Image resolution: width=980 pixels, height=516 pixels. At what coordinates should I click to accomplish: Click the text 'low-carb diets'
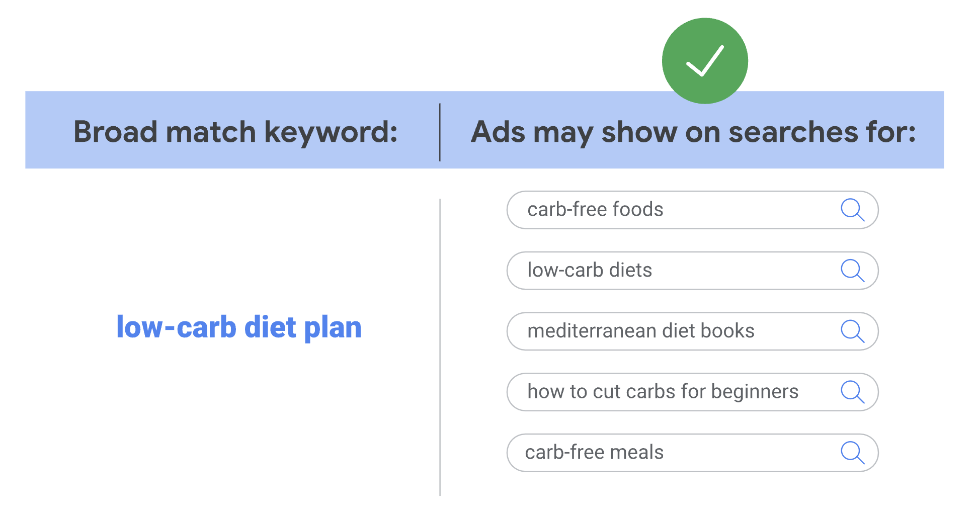click(x=590, y=270)
